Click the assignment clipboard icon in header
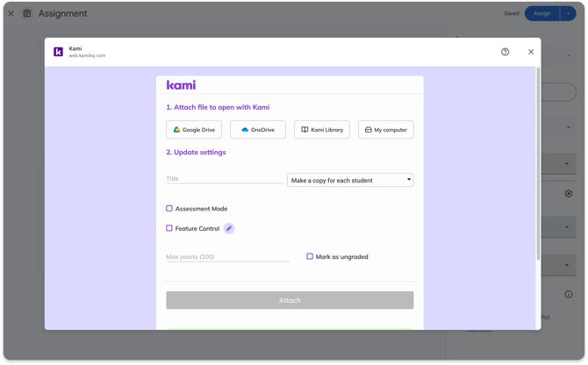The height and width of the screenshot is (365, 588). [x=27, y=13]
